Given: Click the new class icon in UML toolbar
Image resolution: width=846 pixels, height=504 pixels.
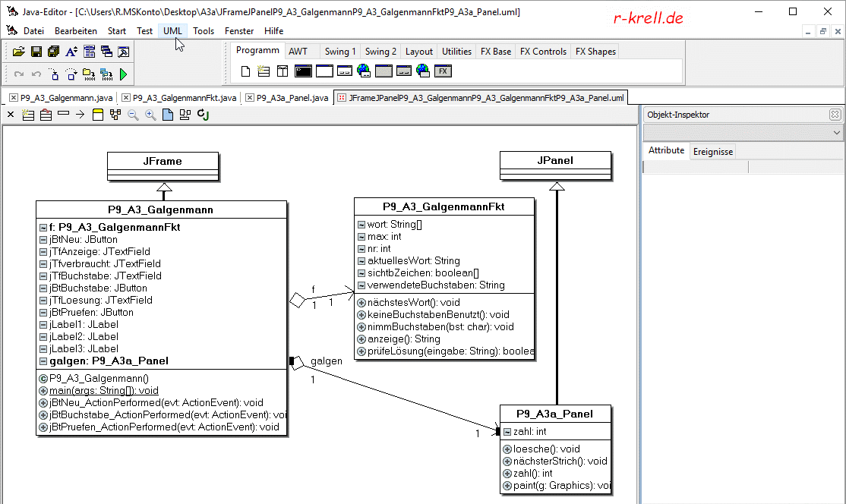Looking at the screenshot, I should pos(28,115).
